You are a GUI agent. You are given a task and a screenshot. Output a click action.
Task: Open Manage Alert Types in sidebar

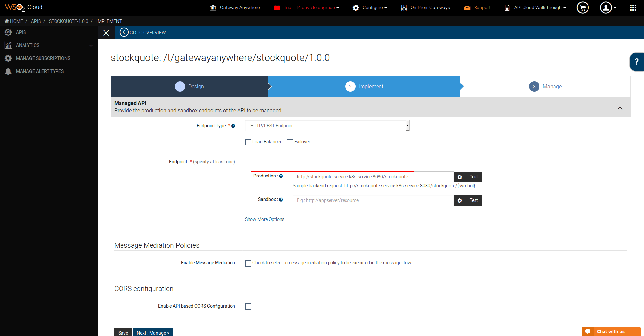click(x=49, y=71)
